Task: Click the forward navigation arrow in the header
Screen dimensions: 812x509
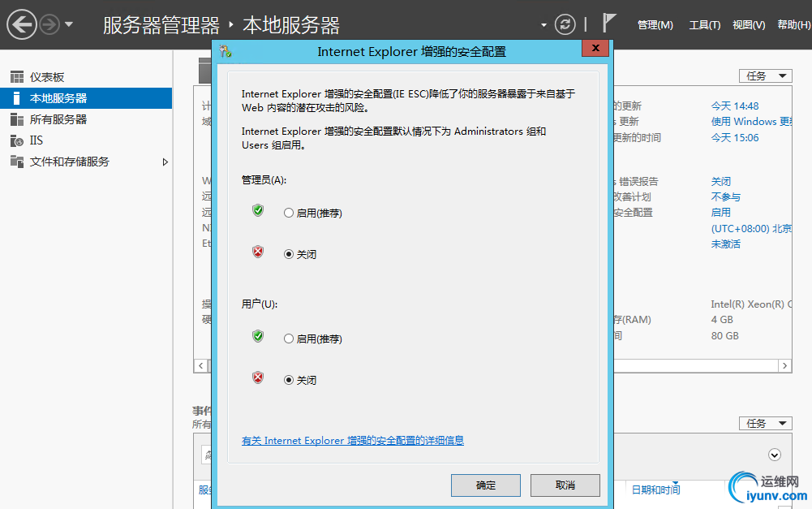Action: tap(49, 24)
